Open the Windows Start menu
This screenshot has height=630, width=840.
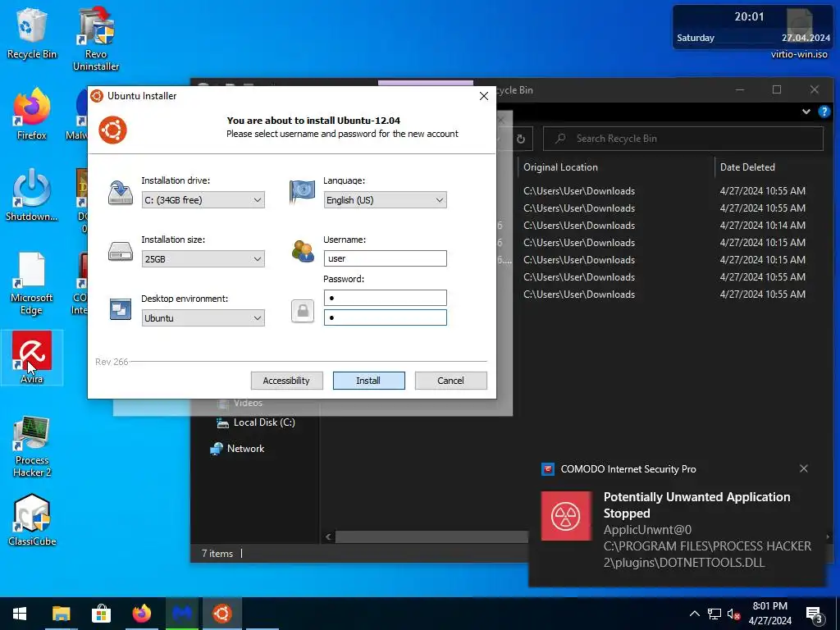point(20,614)
